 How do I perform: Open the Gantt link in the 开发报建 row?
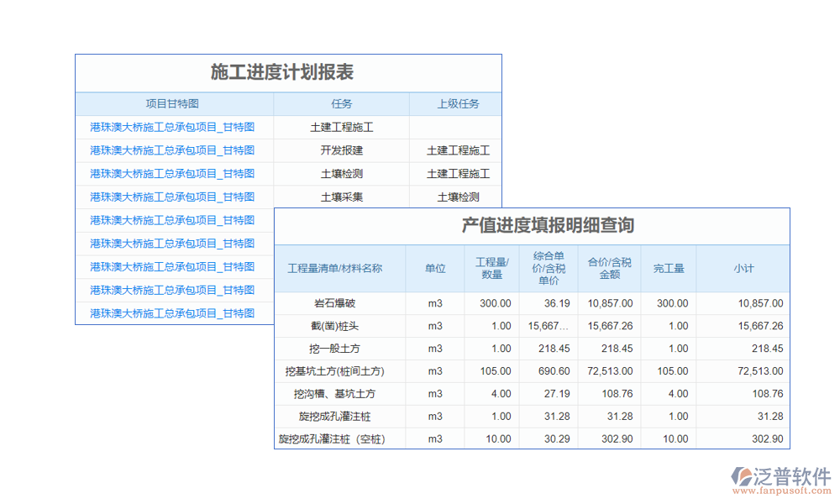pyautogui.click(x=172, y=150)
